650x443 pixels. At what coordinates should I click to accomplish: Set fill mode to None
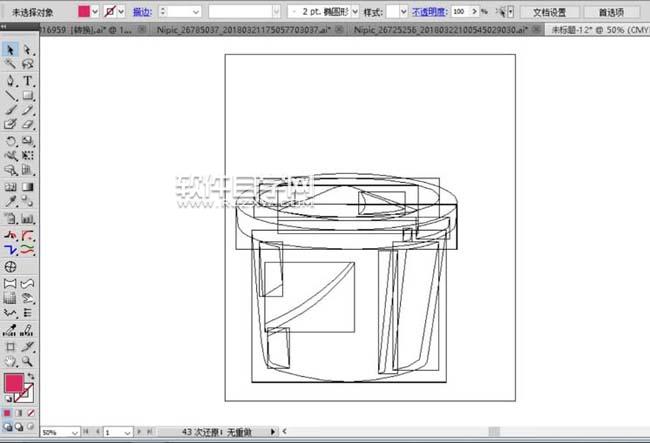(x=31, y=413)
